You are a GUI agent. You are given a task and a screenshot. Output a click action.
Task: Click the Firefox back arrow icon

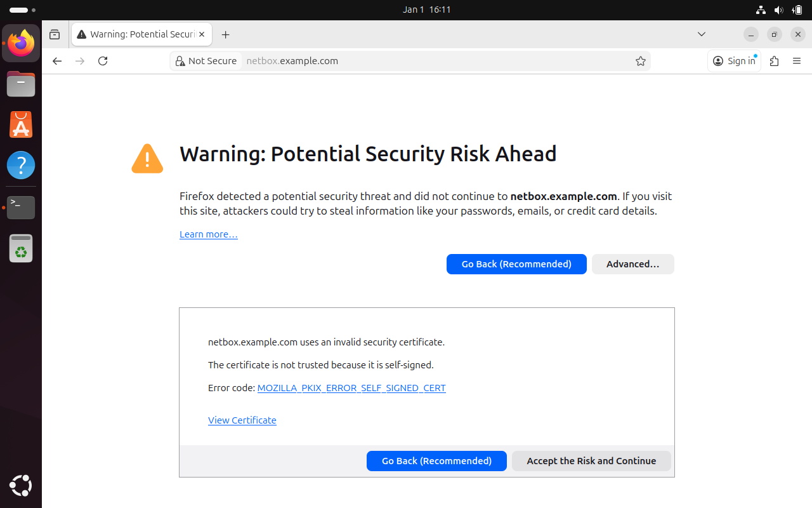[x=57, y=61]
